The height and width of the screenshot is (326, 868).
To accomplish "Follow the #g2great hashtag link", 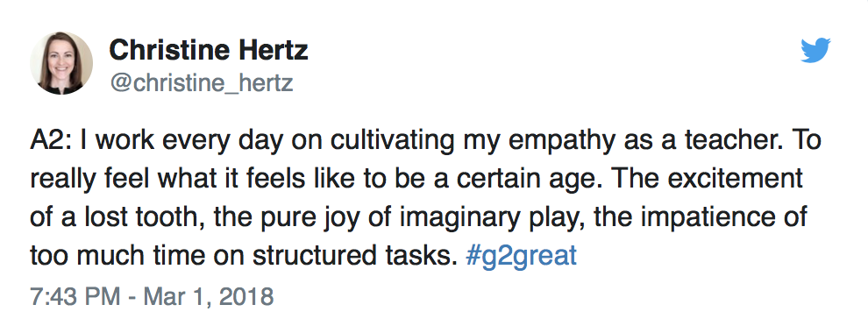I will (x=521, y=256).
